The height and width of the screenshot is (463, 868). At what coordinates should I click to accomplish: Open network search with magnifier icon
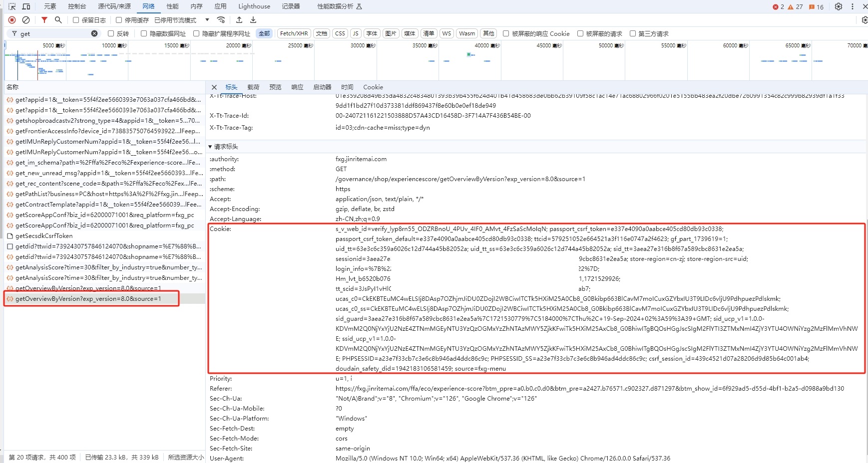tap(58, 20)
